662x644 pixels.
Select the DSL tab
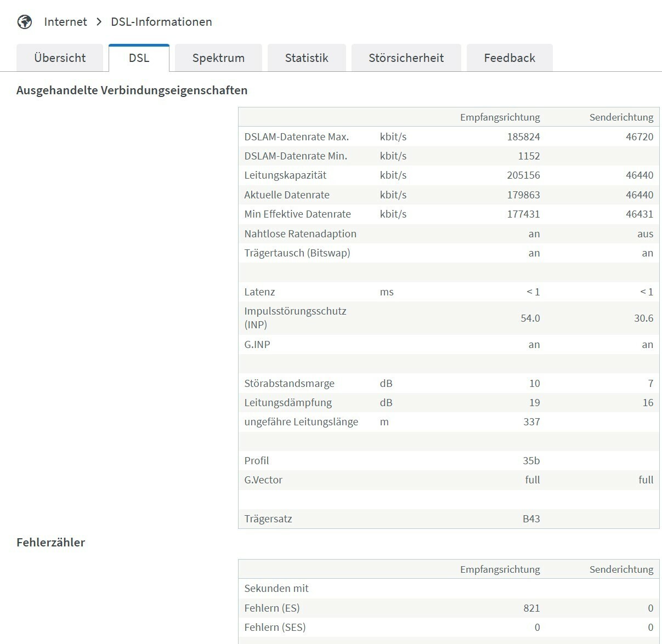pyautogui.click(x=139, y=58)
